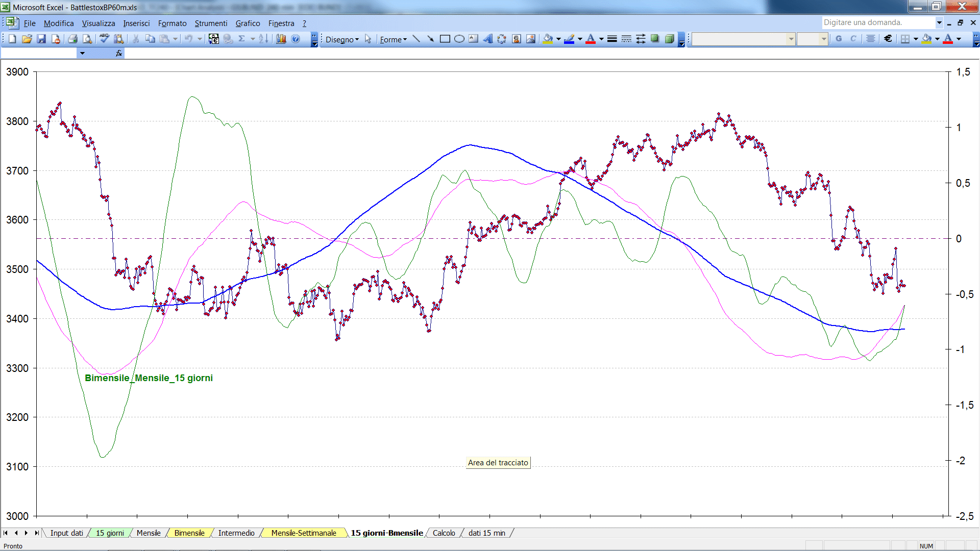Image resolution: width=980 pixels, height=551 pixels.
Task: Apply the red drawing font color
Action: (591, 39)
